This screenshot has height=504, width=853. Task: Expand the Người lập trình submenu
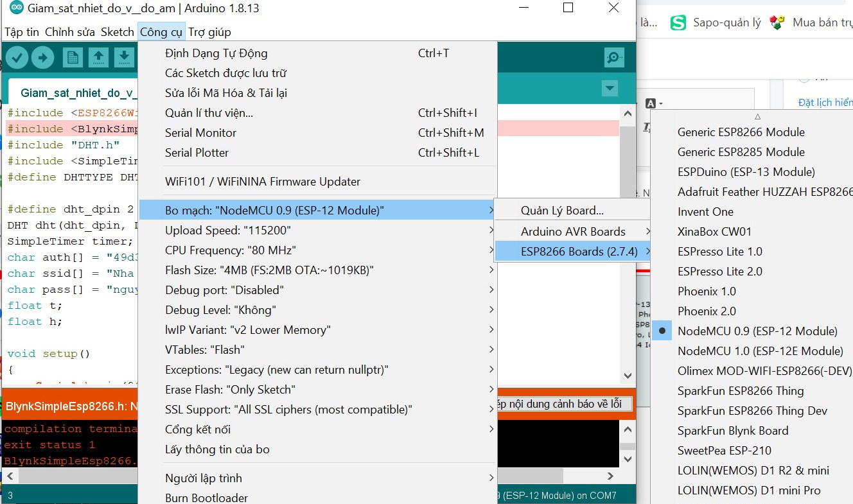[x=318, y=478]
